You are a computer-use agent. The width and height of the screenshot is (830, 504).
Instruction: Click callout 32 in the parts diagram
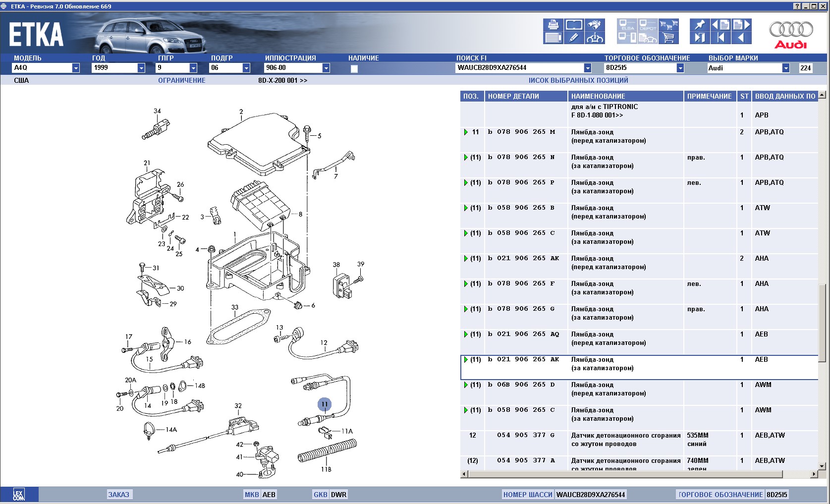pos(238,405)
